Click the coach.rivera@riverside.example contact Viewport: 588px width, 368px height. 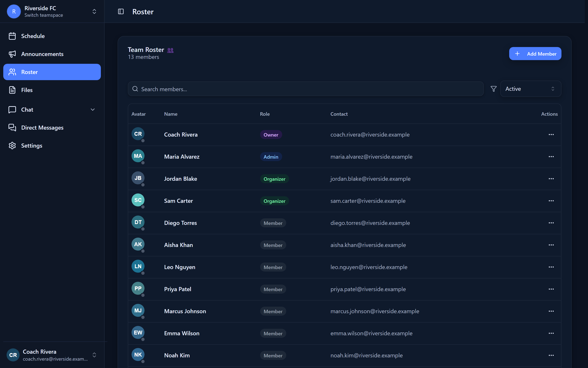tap(370, 135)
